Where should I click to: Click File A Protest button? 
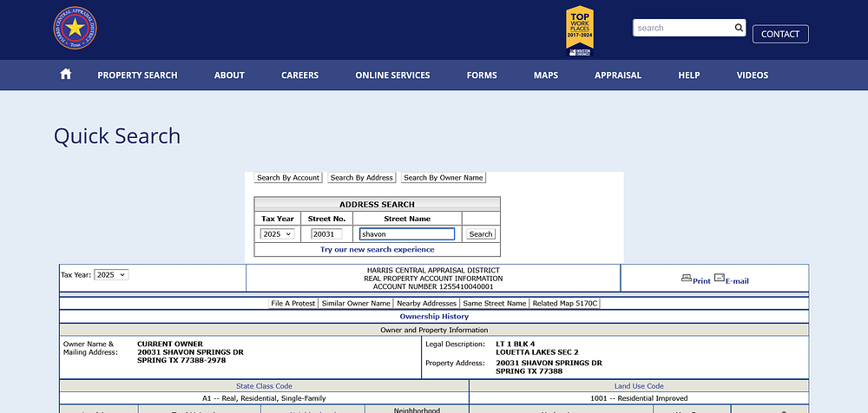pos(293,304)
